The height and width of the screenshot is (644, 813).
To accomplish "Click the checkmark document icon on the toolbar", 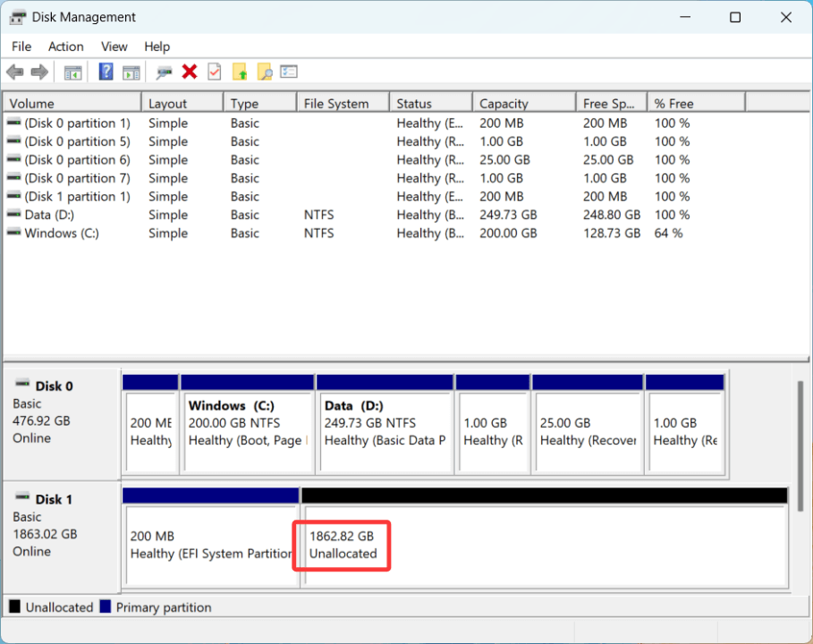I will click(x=214, y=72).
